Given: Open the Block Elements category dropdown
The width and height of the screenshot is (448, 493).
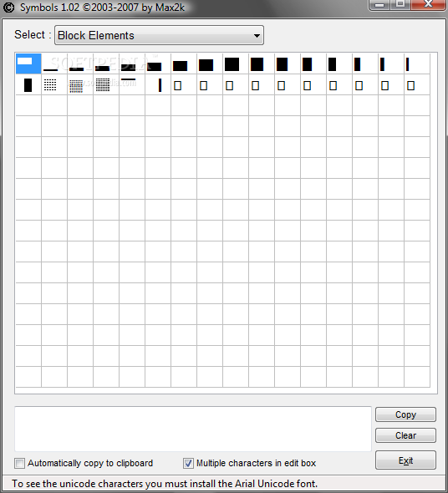Looking at the screenshot, I should 159,35.
